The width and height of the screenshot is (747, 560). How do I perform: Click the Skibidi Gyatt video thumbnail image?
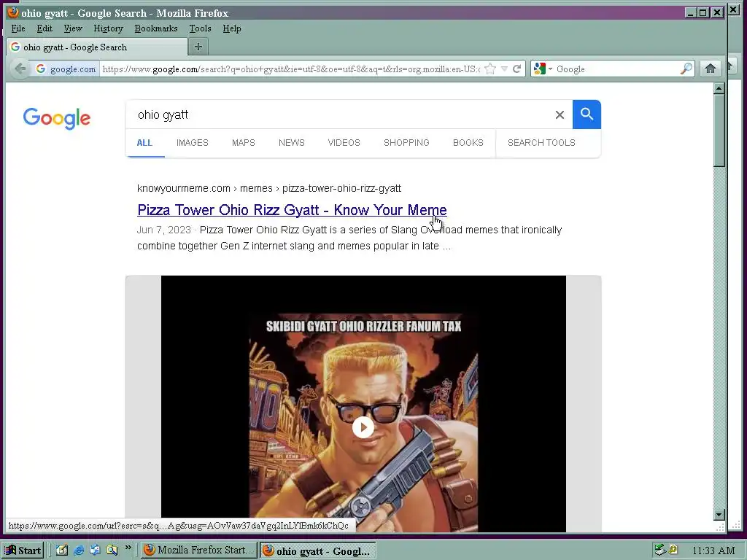click(363, 404)
